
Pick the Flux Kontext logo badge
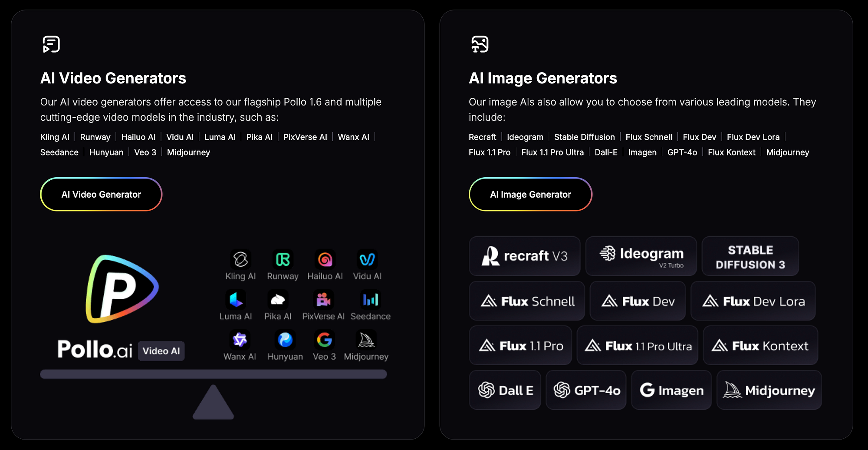coord(760,346)
